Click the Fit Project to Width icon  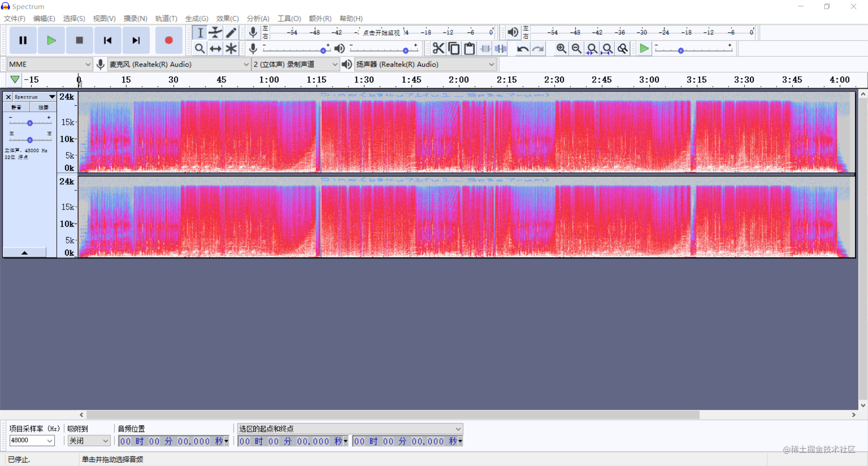(607, 48)
